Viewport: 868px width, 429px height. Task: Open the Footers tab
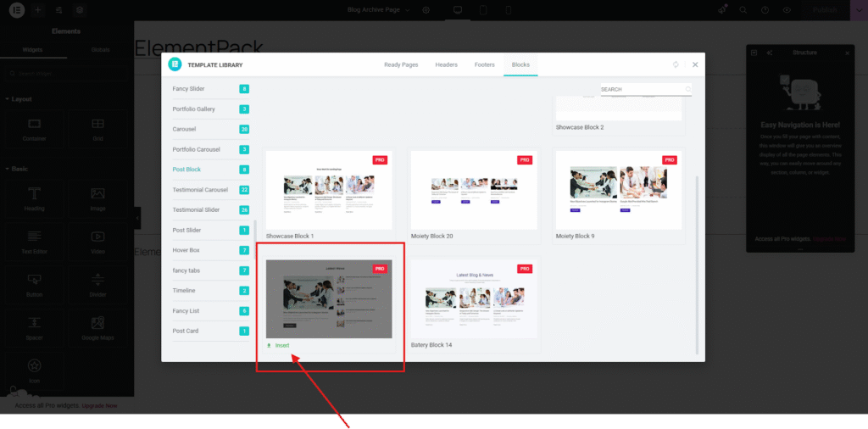pyautogui.click(x=484, y=64)
